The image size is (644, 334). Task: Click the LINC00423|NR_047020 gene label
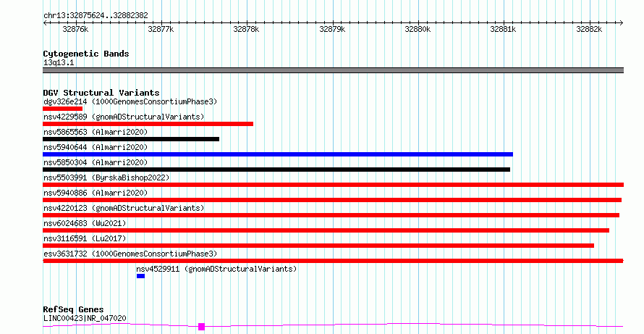[x=85, y=318]
